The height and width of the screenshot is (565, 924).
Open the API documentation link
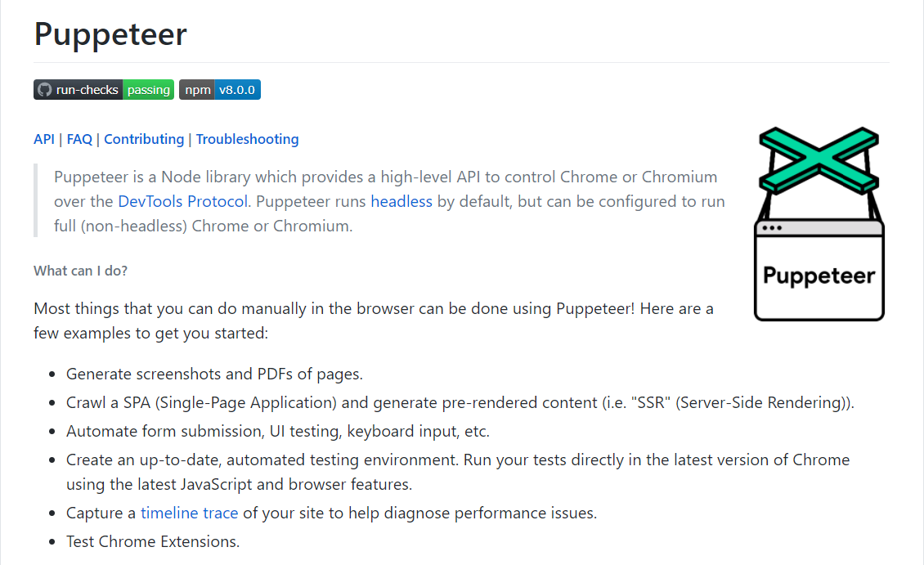click(x=44, y=139)
